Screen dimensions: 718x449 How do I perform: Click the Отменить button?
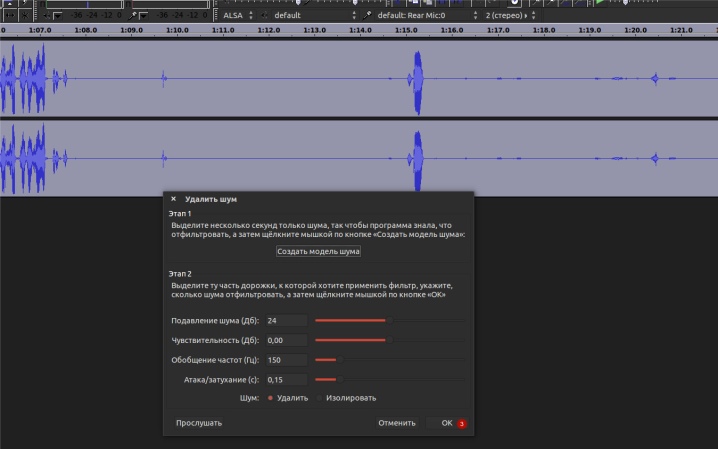[397, 423]
